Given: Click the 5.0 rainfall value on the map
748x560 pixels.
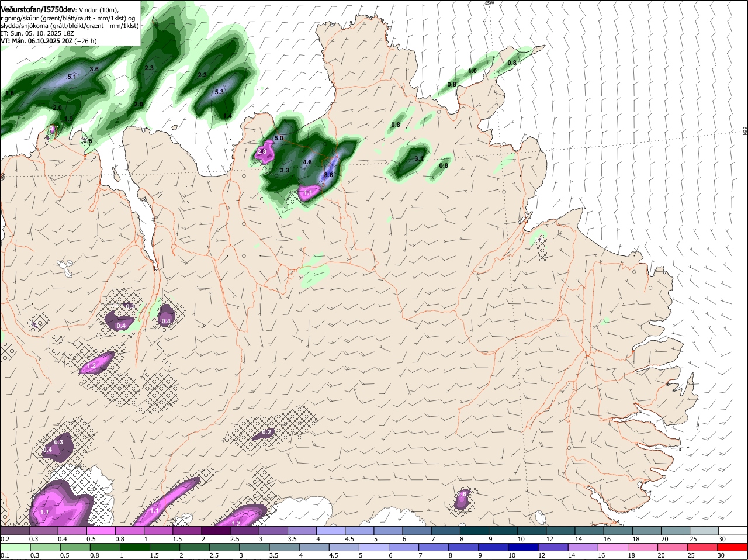Looking at the screenshot, I should [x=279, y=139].
